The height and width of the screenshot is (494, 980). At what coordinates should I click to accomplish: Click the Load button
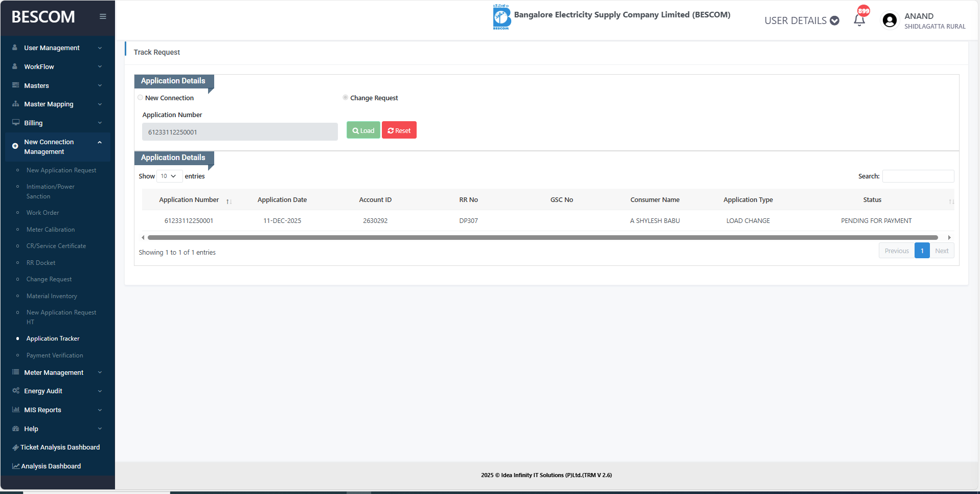coord(363,130)
